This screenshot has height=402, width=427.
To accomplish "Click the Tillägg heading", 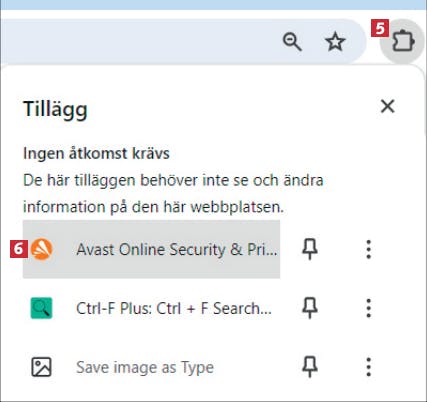I will coord(55,110).
